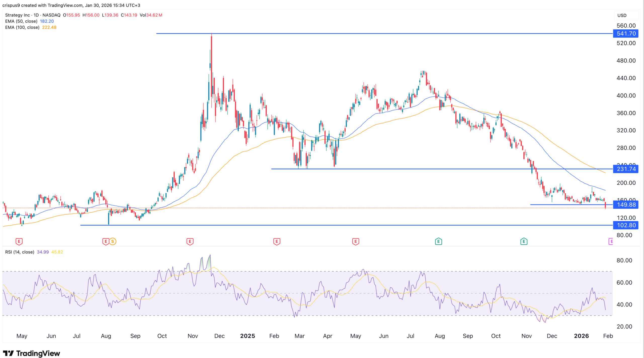Click the 2025 year label on time axis
This screenshot has width=644, height=358.
(x=248, y=336)
